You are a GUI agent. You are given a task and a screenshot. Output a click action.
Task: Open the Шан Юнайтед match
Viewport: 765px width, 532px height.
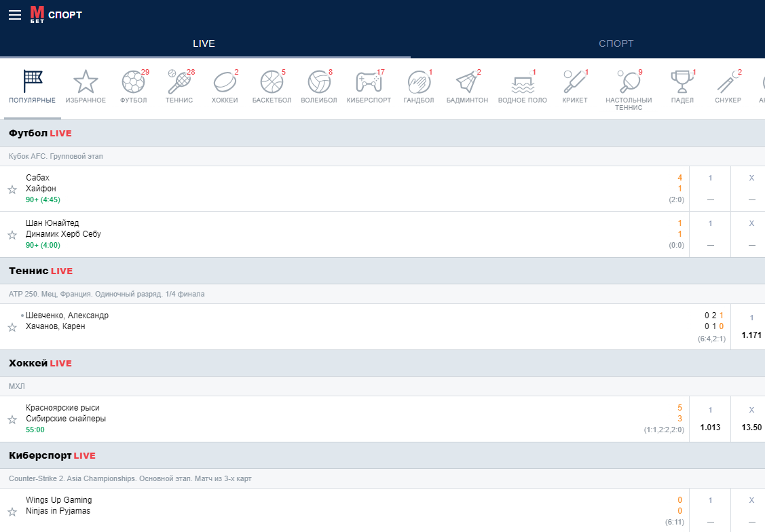tap(52, 223)
